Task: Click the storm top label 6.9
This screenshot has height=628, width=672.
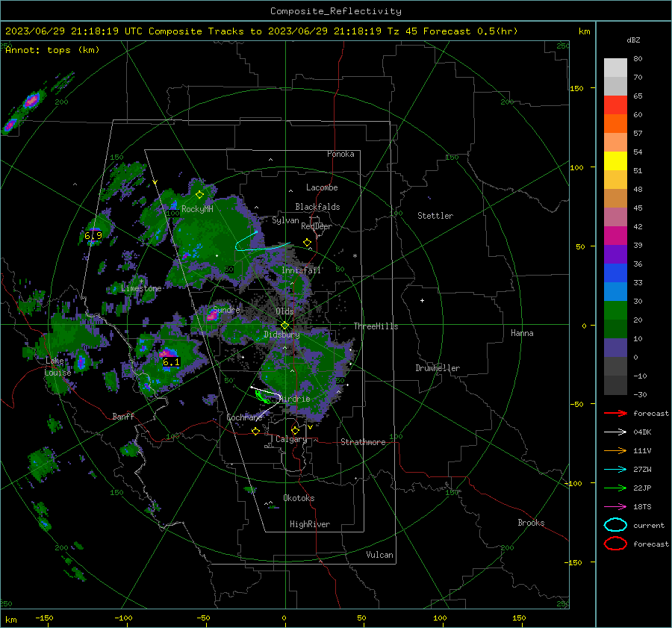Action: tap(93, 236)
